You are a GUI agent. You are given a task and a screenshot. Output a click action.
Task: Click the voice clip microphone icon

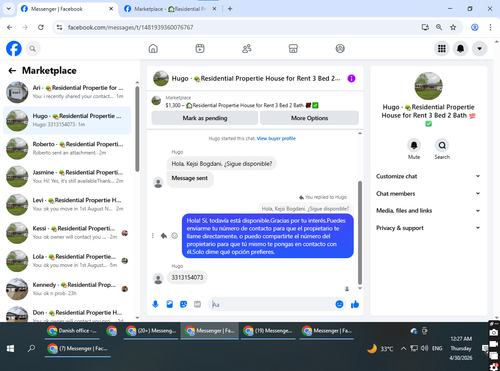tap(155, 304)
